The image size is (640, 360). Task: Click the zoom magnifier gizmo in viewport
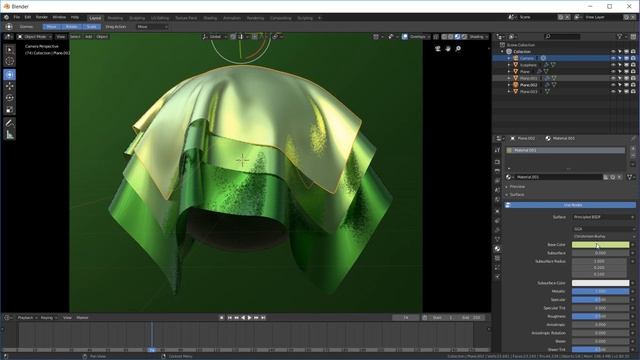pyautogui.click(x=458, y=49)
